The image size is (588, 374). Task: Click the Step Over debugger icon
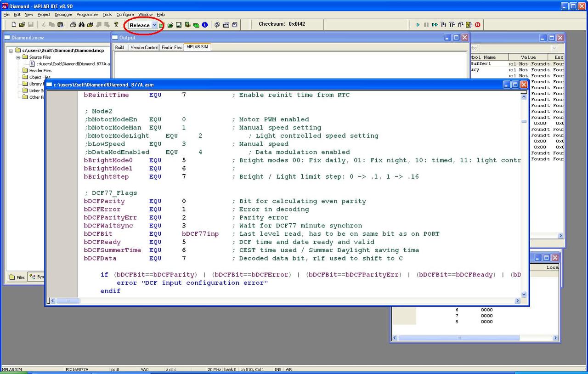(452, 25)
